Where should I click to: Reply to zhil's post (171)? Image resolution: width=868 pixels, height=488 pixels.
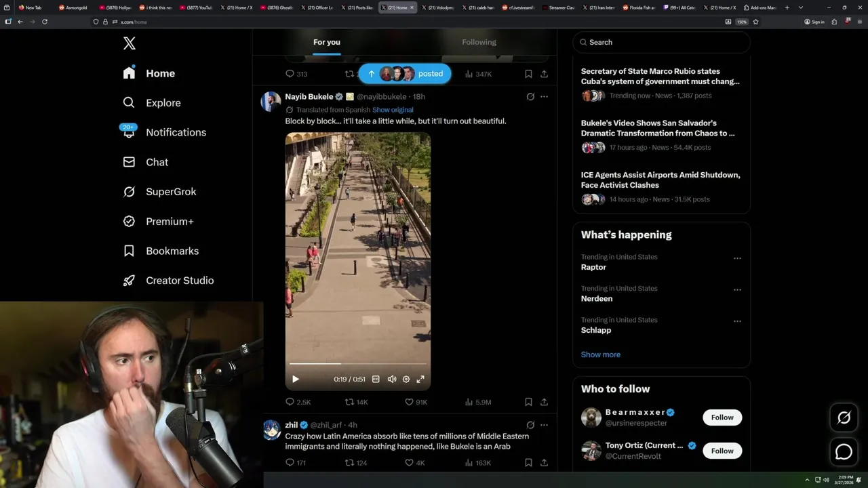[296, 463]
